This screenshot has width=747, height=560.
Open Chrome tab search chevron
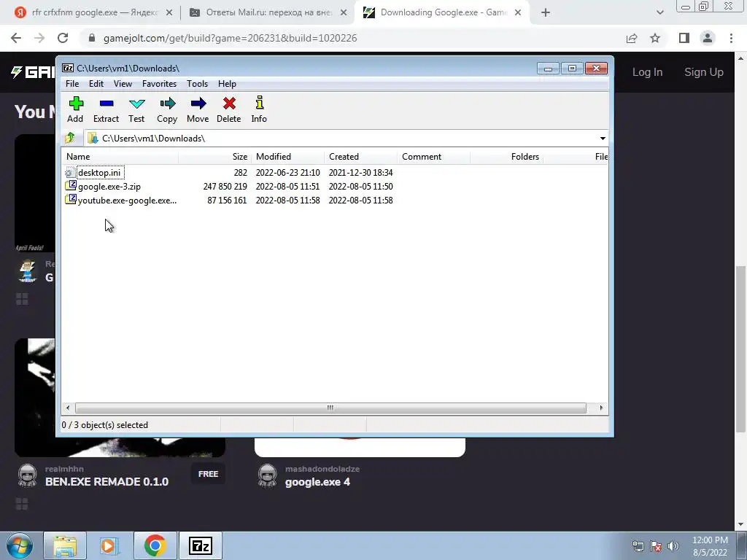click(659, 13)
